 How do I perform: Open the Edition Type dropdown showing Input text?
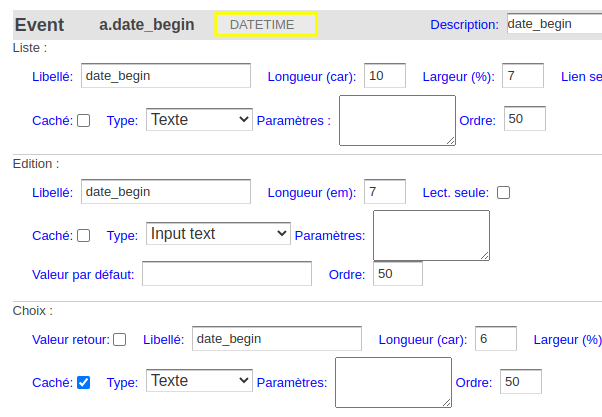point(218,233)
